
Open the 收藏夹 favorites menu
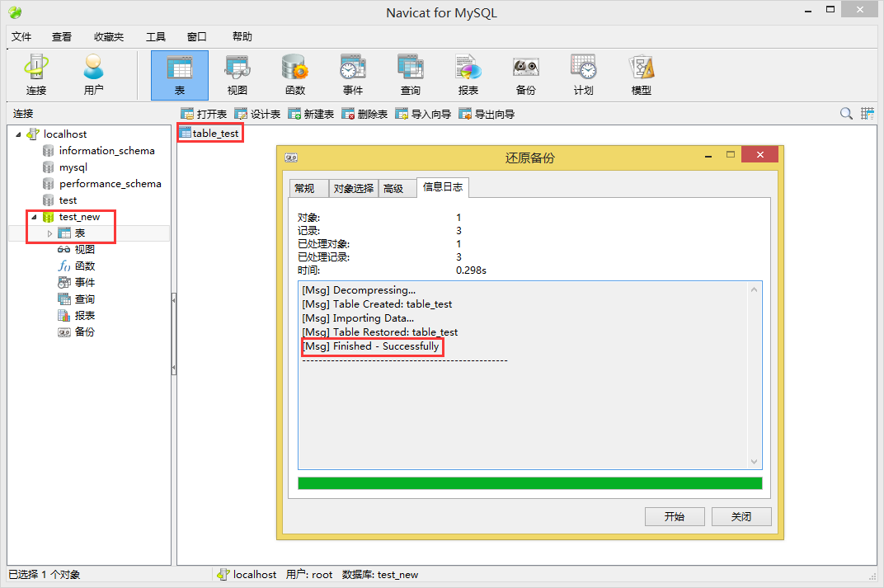click(109, 36)
